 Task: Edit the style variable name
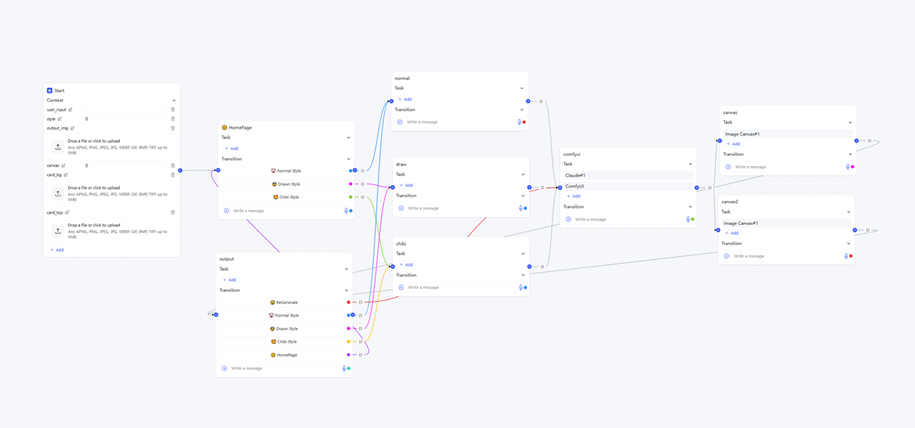pyautogui.click(x=60, y=119)
